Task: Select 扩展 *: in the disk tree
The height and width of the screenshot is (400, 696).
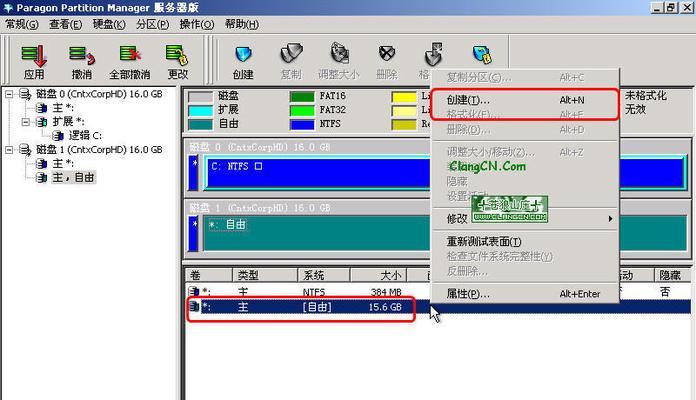Action: (x=68, y=122)
